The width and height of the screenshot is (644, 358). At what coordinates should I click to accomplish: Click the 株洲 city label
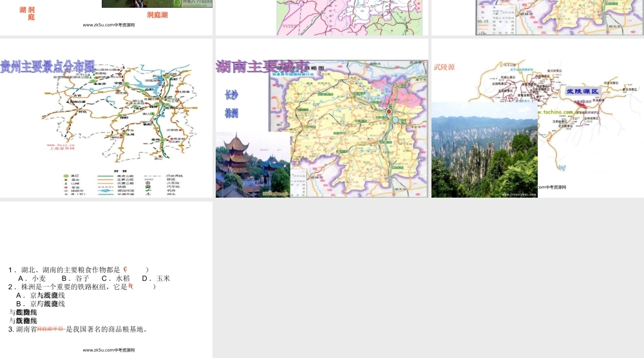tap(231, 113)
